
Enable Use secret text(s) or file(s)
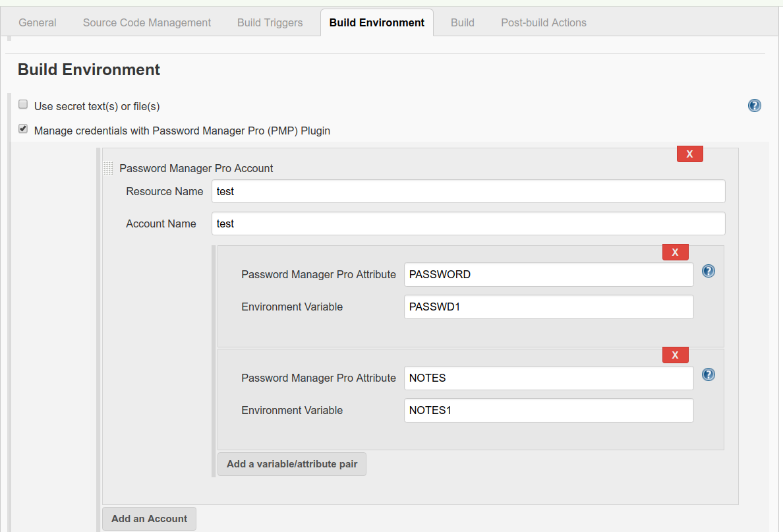point(23,105)
